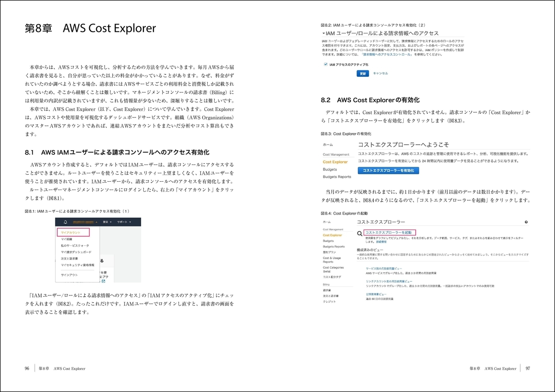This screenshot has width=555, height=392.
Task: Collapse the IAM ユーザー/ロールによる請求情報へのアクセス section
Action: [x=324, y=33]
